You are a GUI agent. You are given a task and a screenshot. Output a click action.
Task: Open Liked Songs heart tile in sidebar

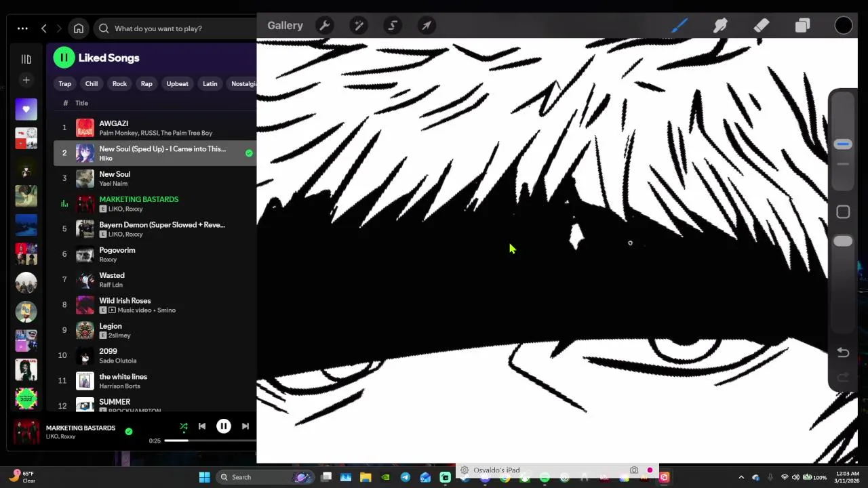[26, 109]
